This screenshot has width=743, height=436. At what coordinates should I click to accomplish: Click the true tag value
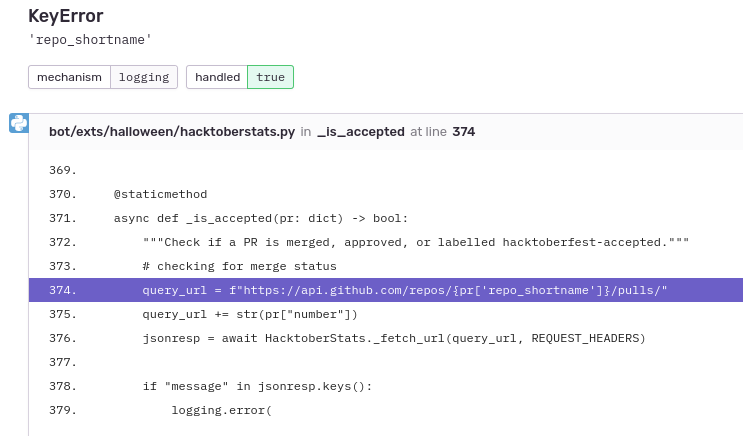pos(271,77)
